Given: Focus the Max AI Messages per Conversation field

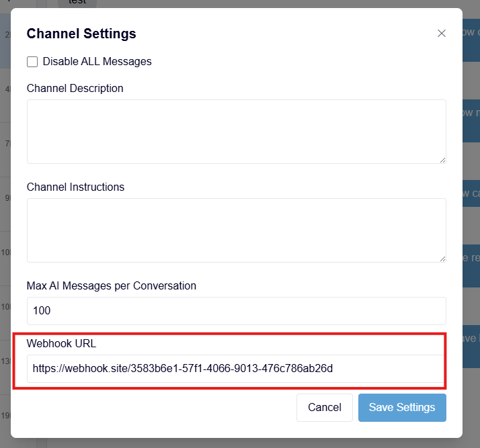Looking at the screenshot, I should (237, 311).
